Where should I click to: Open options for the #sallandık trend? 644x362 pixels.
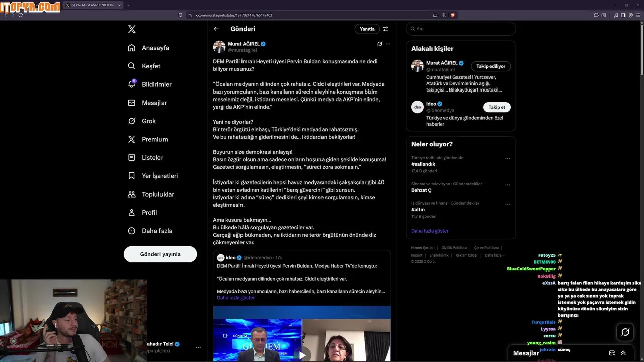(x=507, y=158)
